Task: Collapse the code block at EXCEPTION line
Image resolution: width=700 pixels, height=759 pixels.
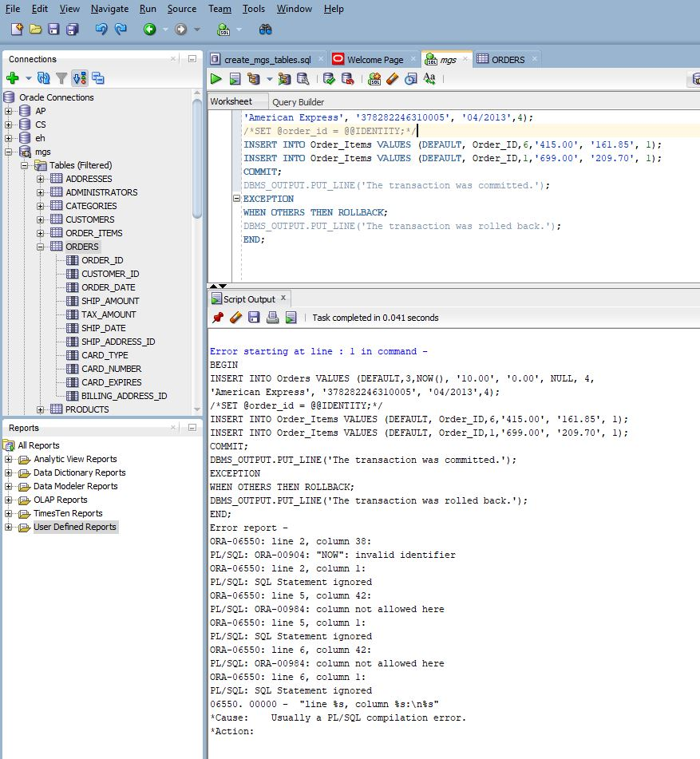Action: 236,199
